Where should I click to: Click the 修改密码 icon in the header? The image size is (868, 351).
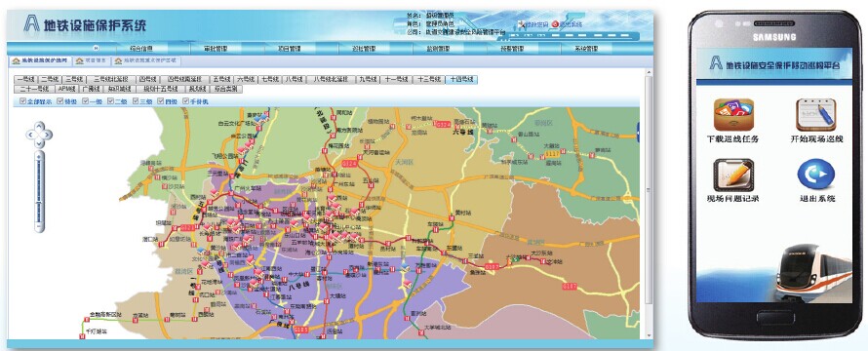pos(521,24)
